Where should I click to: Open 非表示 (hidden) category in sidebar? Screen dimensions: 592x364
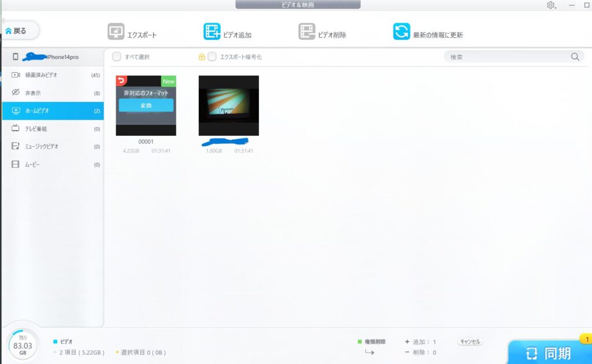[x=53, y=93]
